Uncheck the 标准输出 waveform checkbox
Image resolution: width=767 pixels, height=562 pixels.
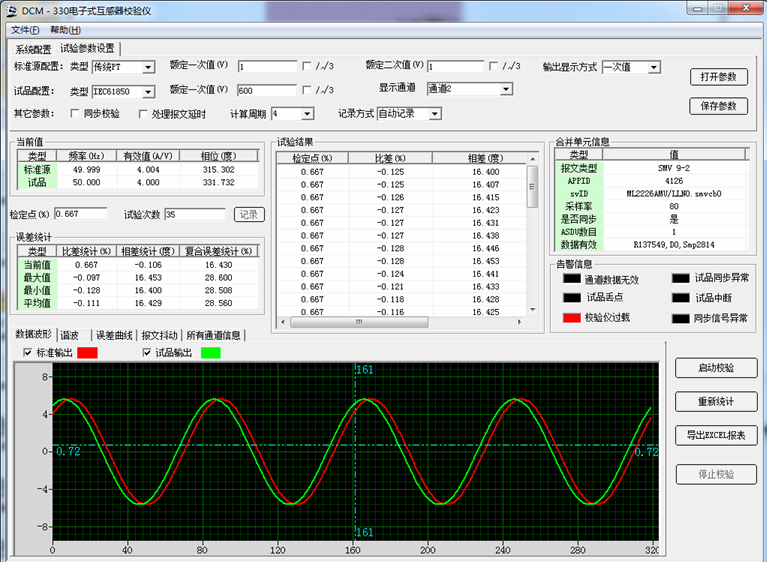coord(27,353)
